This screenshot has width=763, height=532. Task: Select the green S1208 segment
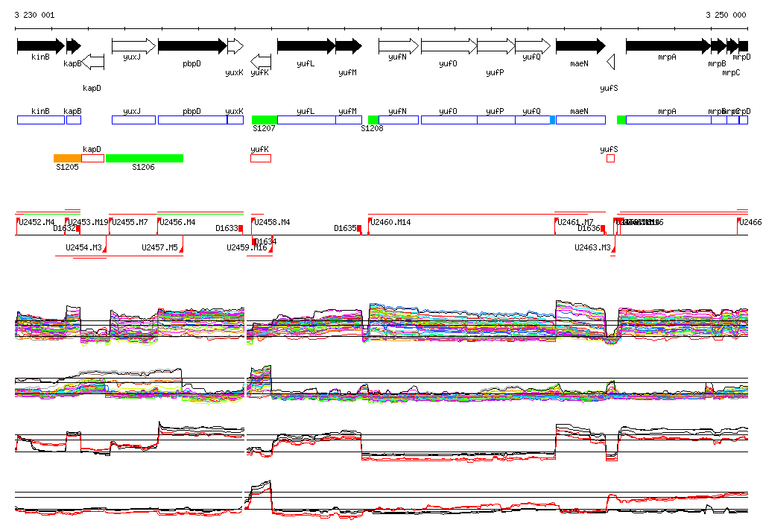(x=373, y=120)
